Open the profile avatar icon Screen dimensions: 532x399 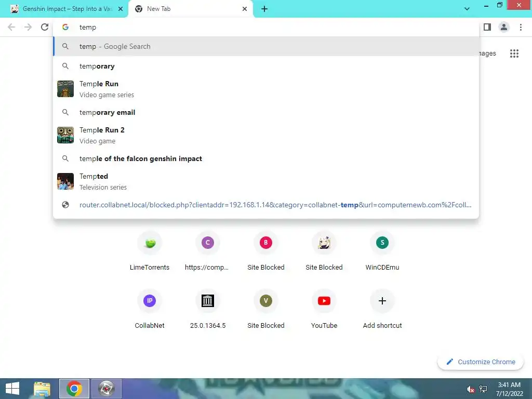pos(504,27)
